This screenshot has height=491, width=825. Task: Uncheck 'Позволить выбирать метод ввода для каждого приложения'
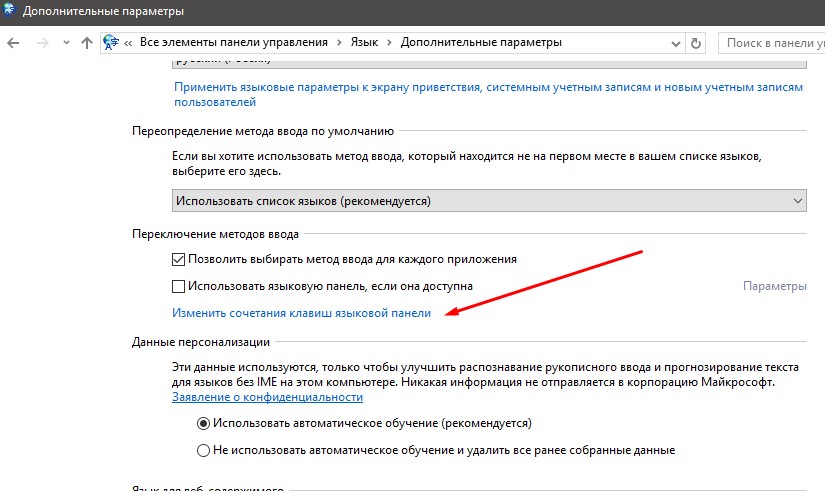pyautogui.click(x=180, y=259)
